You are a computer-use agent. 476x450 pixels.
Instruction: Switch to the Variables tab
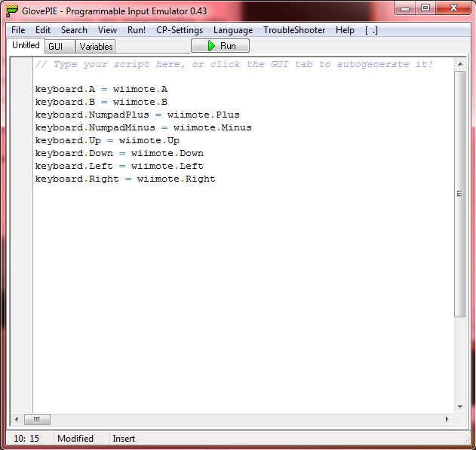click(x=96, y=47)
